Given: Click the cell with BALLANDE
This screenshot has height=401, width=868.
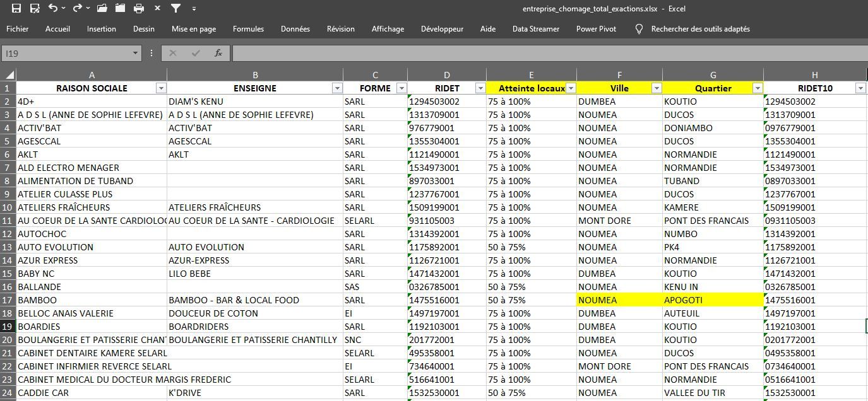Looking at the screenshot, I should point(92,287).
